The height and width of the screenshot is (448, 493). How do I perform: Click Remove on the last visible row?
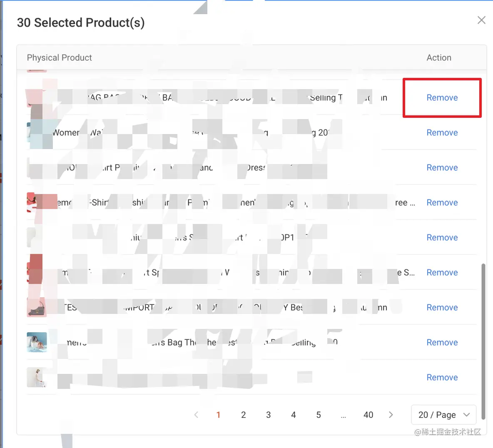pos(442,378)
